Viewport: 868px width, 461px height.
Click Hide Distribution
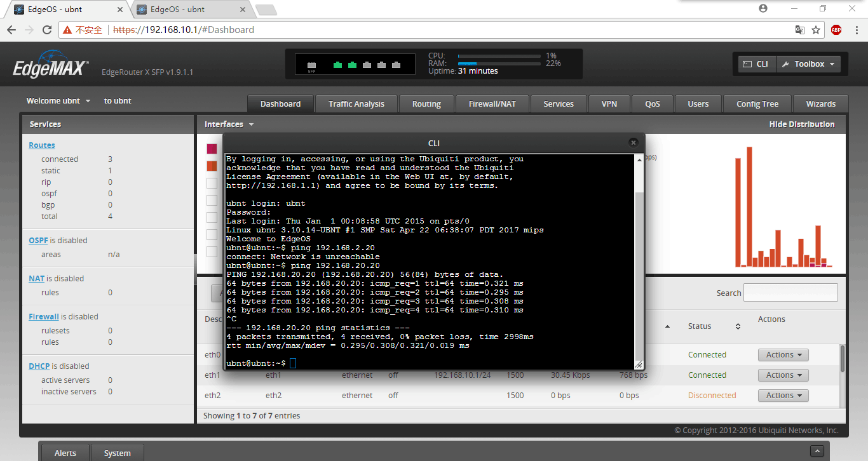click(802, 124)
